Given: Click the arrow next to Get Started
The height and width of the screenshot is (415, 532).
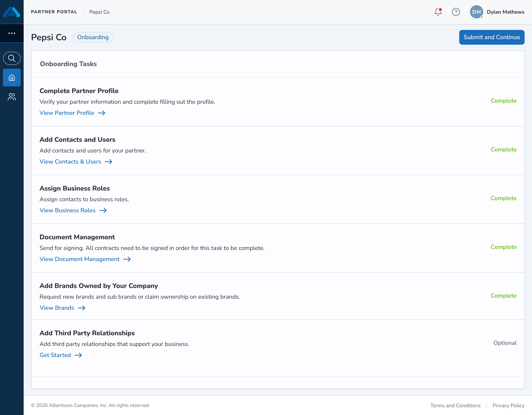Looking at the screenshot, I should pyautogui.click(x=79, y=355).
